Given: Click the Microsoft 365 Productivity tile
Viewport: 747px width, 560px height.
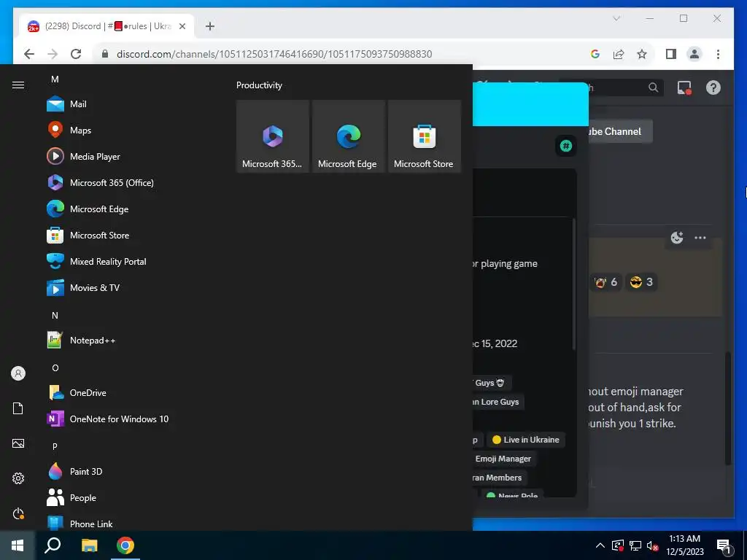Looking at the screenshot, I should tap(273, 136).
